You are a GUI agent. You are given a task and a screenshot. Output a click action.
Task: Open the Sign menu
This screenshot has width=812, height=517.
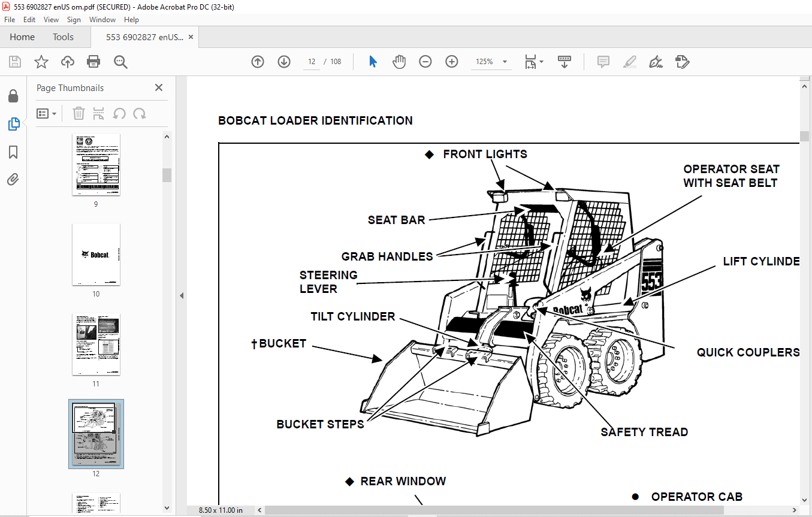(x=74, y=20)
